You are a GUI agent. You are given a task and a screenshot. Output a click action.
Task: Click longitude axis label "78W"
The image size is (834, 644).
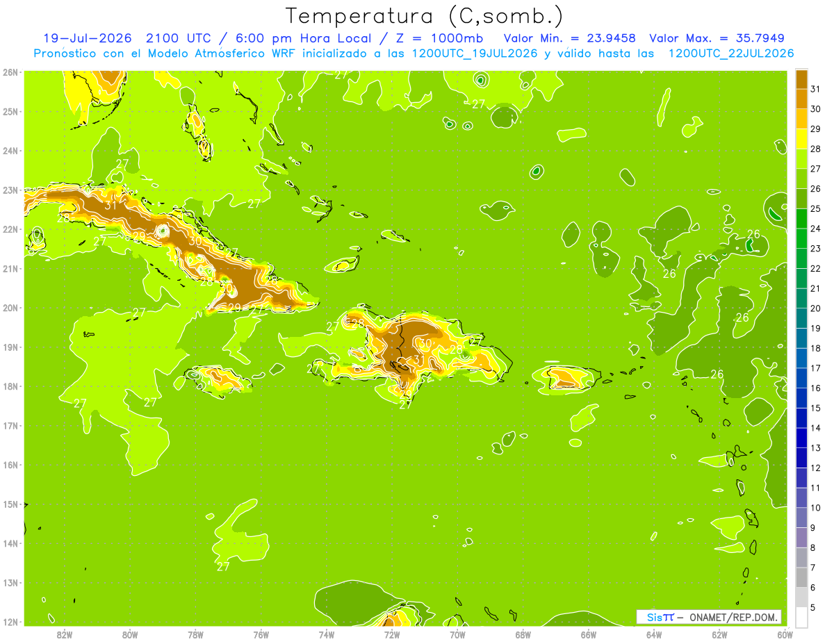(x=195, y=634)
